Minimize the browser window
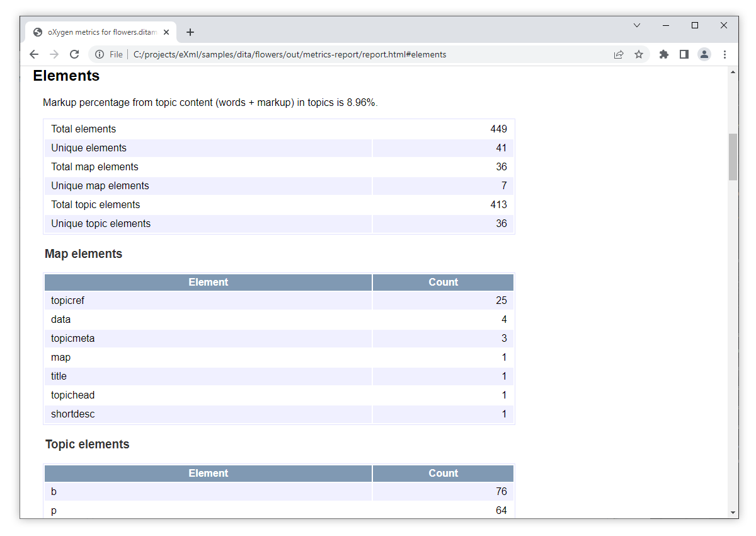This screenshot has height=536, width=756. (x=666, y=25)
